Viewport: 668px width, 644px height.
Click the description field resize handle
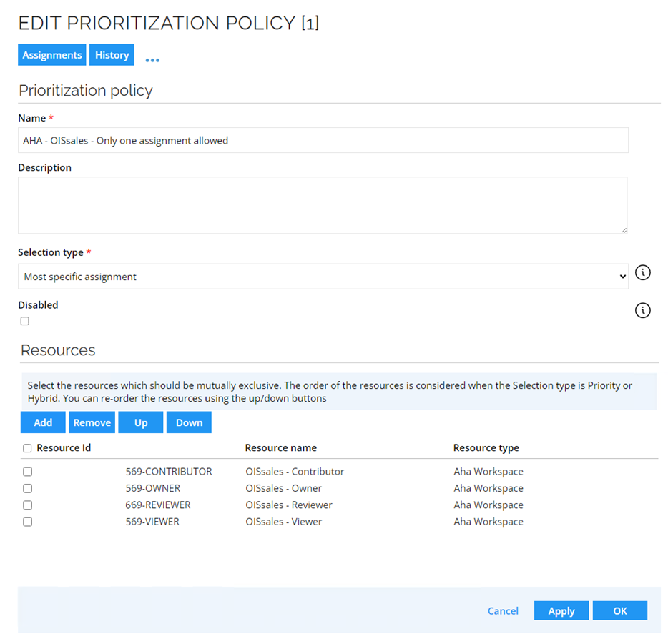623,230
